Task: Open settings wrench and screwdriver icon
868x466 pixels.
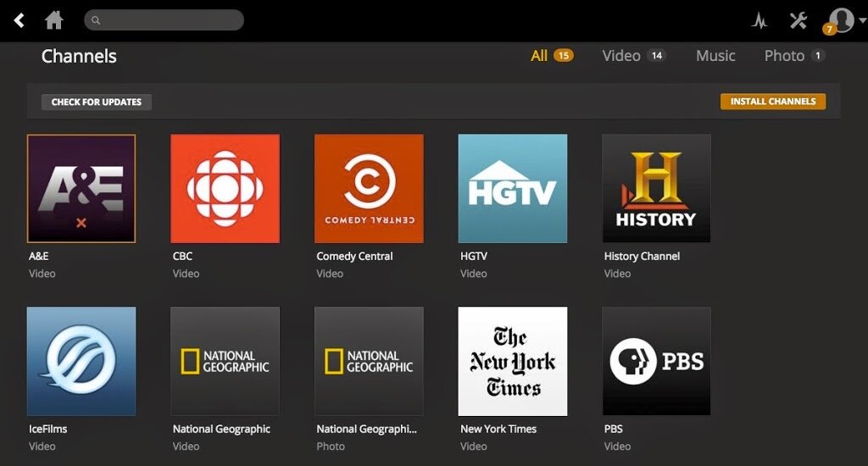Action: 798,20
